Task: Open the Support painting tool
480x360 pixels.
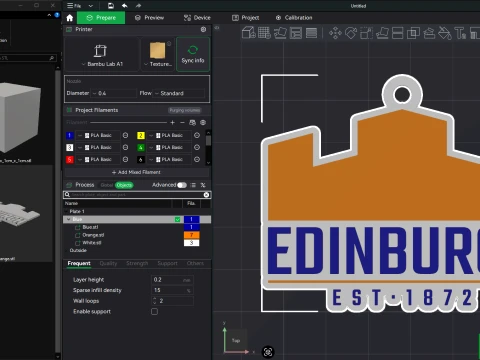Action: click(429, 33)
